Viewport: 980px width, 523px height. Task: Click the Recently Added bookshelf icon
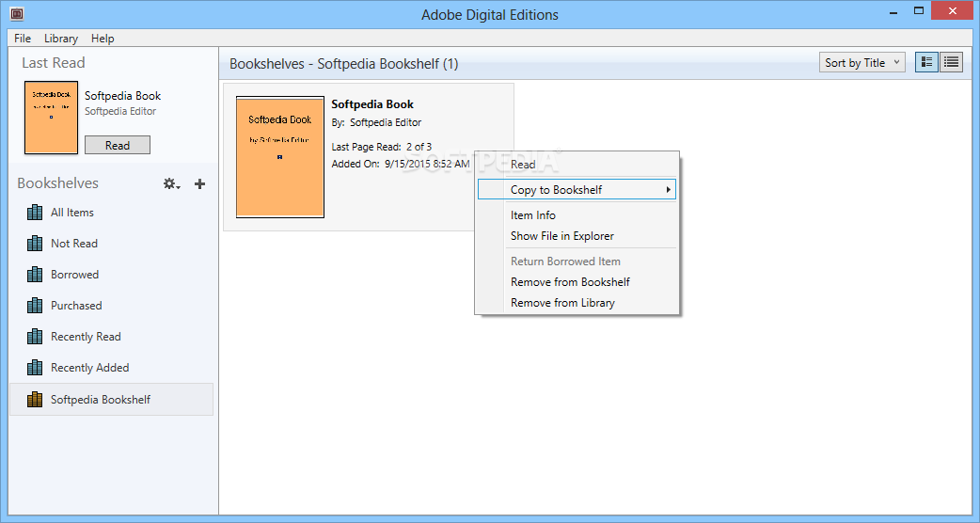(35, 368)
